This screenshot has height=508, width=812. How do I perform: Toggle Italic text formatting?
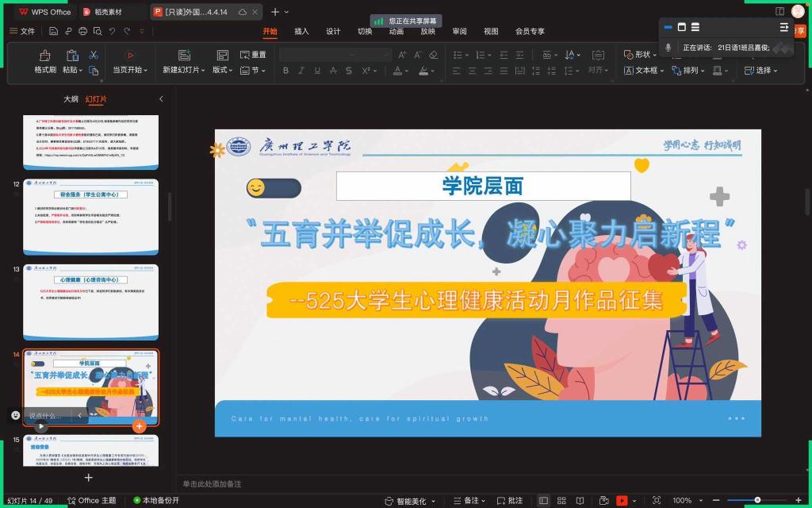pos(301,71)
